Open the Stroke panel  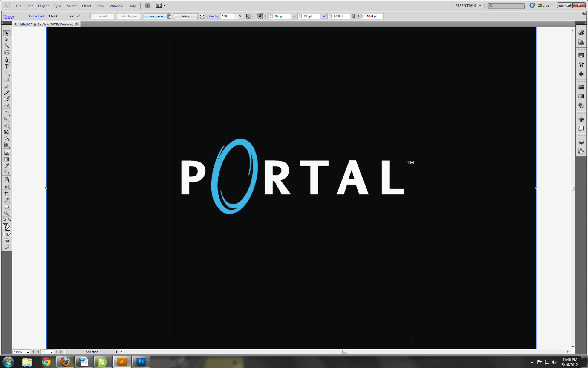click(581, 87)
